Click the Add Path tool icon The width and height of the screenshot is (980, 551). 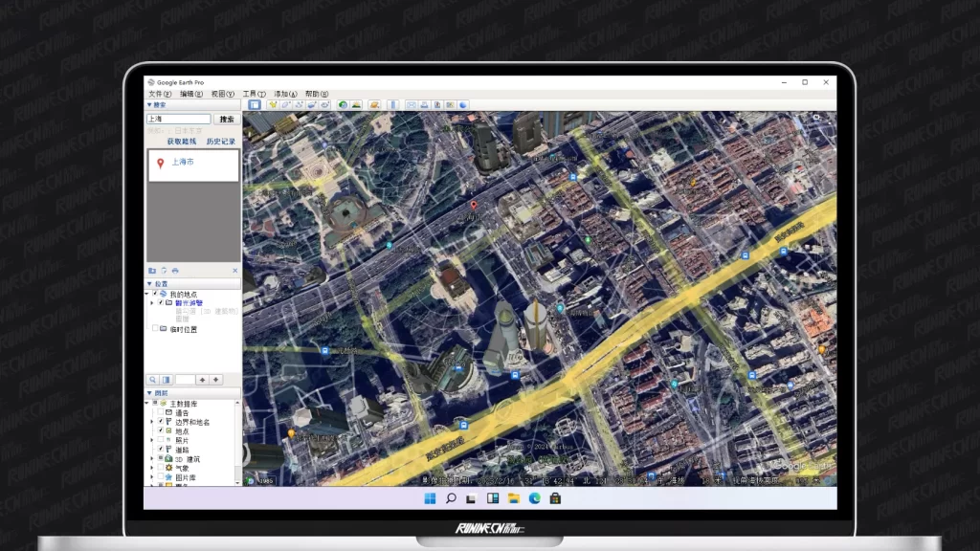300,104
